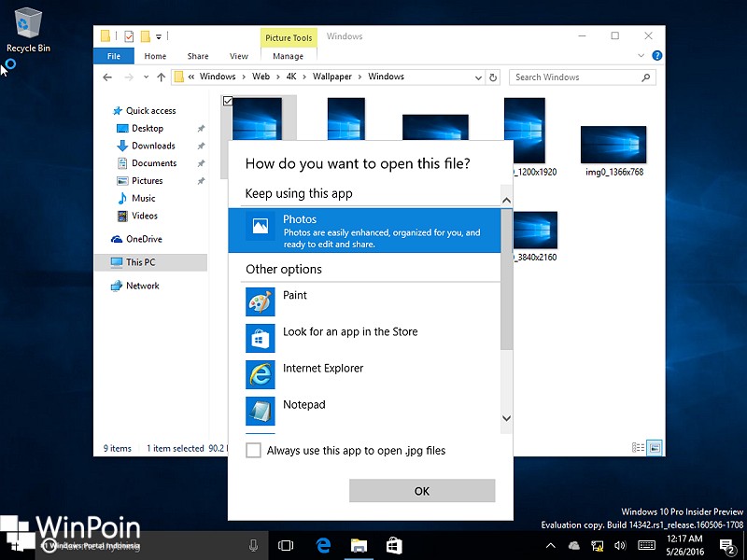Image resolution: width=747 pixels, height=560 pixels.
Task: Open Explorer help question mark icon
Action: 657,56
